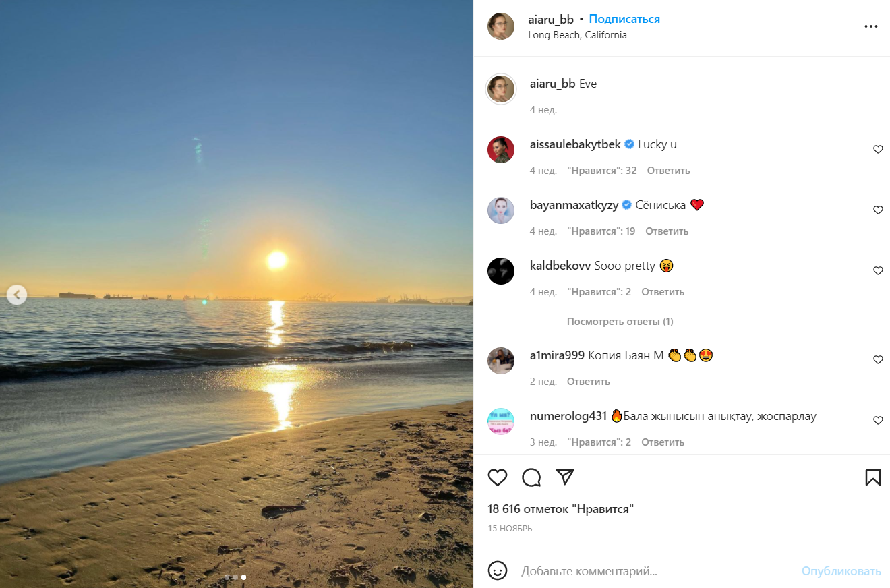Like bayanmaxatkyzy's comment

(x=878, y=210)
